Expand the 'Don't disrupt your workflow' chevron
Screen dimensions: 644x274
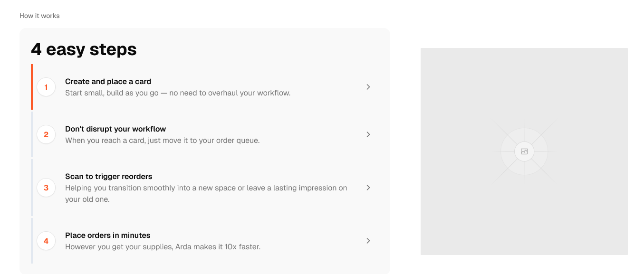(x=368, y=134)
